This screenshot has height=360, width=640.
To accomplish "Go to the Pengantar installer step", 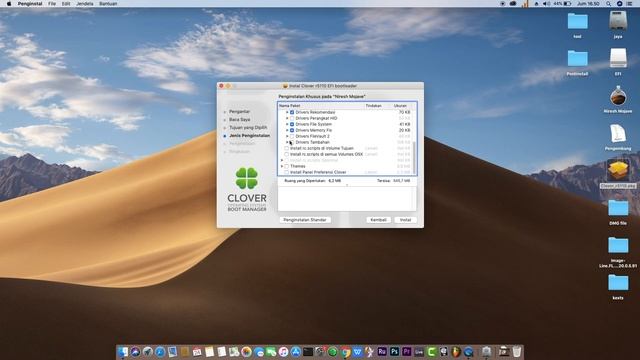I will point(239,111).
